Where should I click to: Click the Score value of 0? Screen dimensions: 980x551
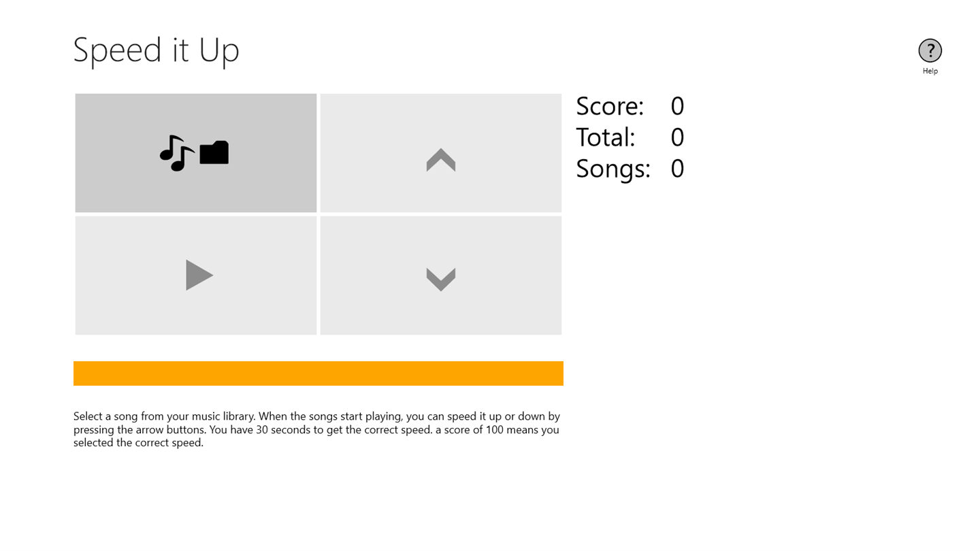click(676, 106)
